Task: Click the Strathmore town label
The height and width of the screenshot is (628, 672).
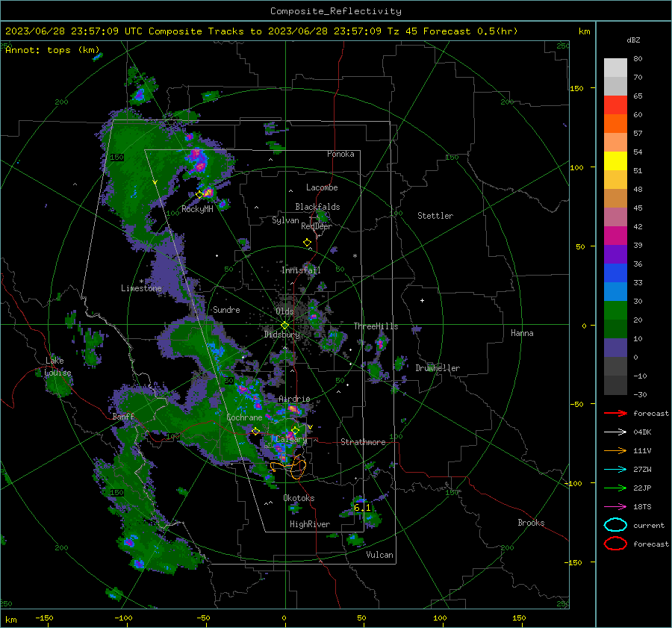Action: [363, 442]
